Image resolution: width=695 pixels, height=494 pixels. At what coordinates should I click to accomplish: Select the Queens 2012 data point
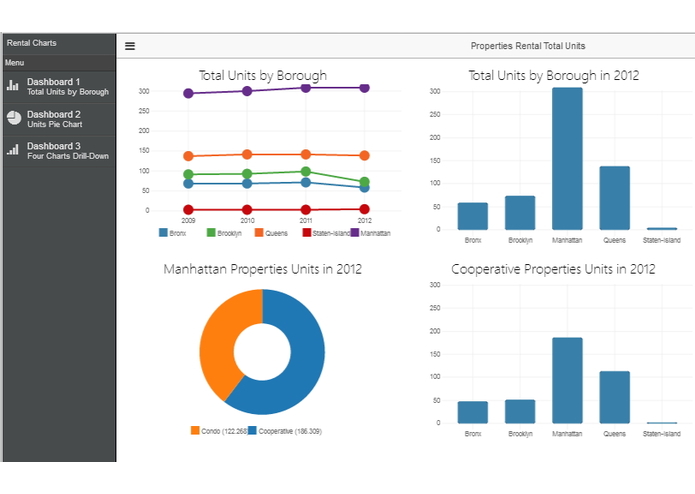click(x=364, y=156)
